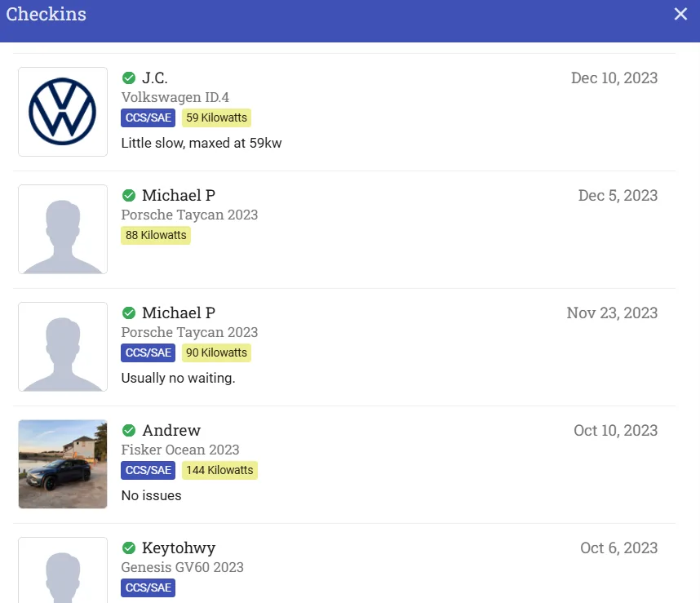
Task: Click check icon on Dec 5 Michael P checkin
Action: click(x=129, y=196)
